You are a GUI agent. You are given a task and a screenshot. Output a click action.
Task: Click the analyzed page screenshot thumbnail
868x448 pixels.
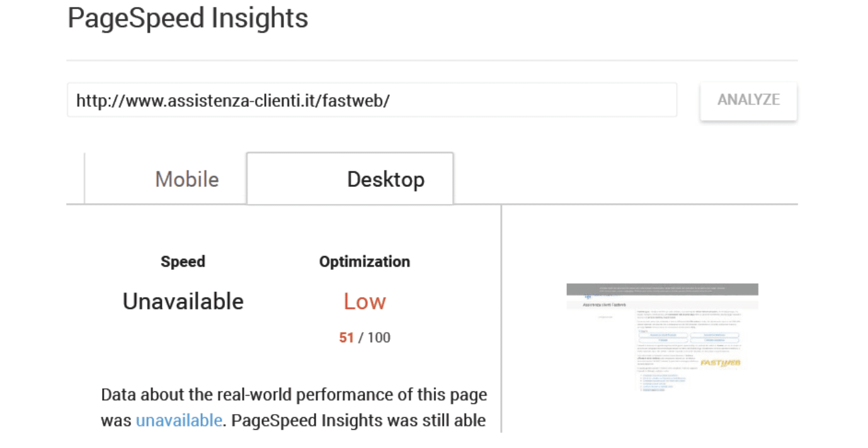click(662, 338)
